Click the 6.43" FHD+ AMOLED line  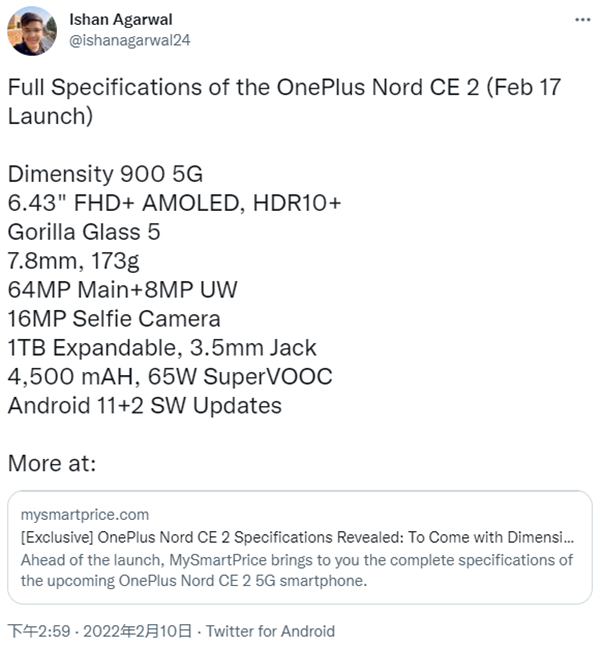coord(174,203)
